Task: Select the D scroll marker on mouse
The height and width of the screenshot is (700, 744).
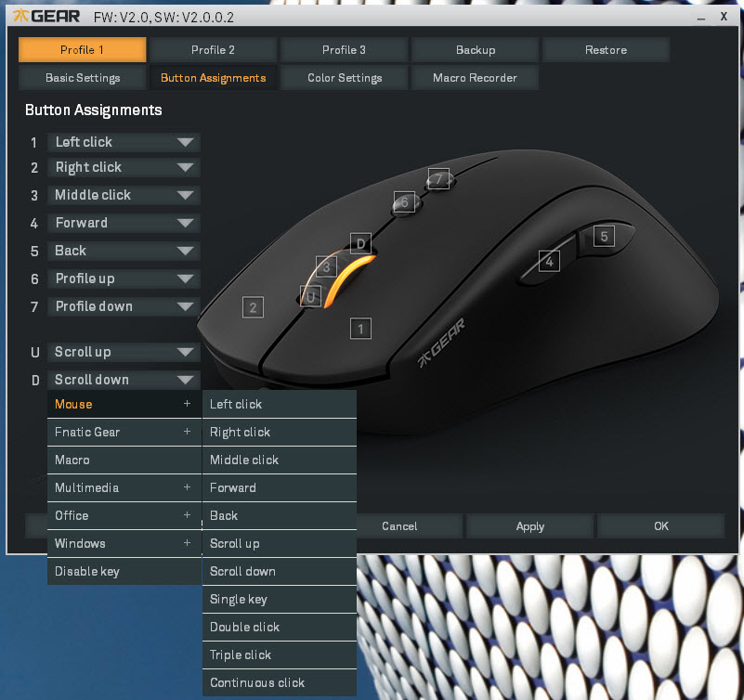Action: (x=360, y=244)
